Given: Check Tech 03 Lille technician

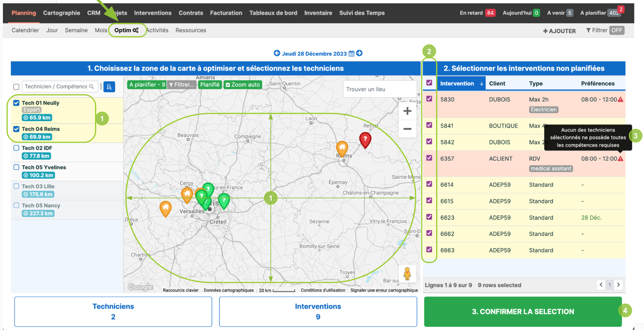Looking at the screenshot, I should (16, 186).
